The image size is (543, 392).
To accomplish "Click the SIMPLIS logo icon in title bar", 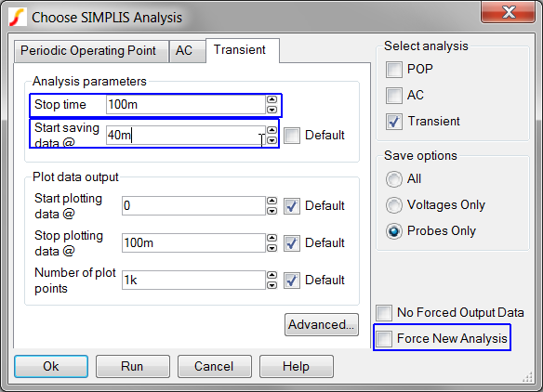I will pyautogui.click(x=18, y=17).
